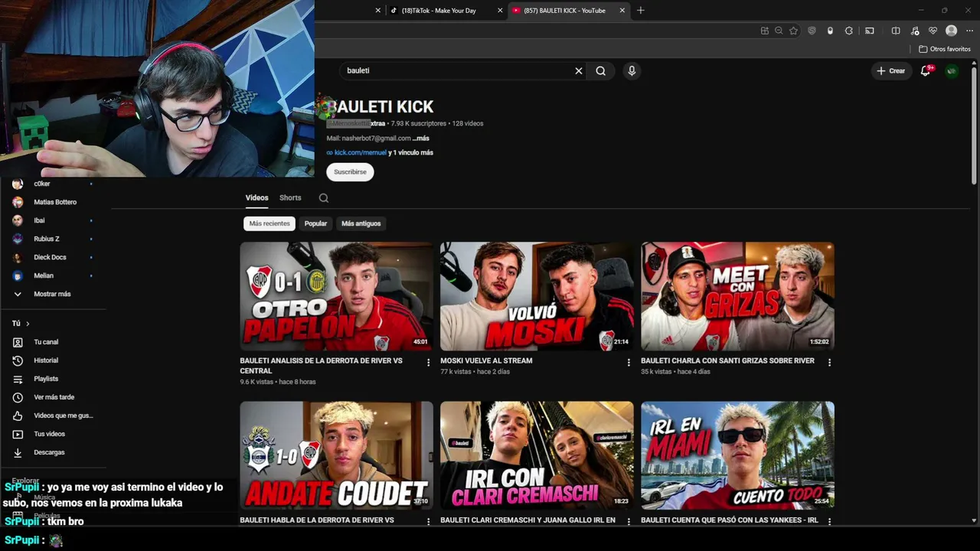Open YouTube notifications bell
Image resolution: width=980 pixels, height=551 pixels.
[x=926, y=70]
